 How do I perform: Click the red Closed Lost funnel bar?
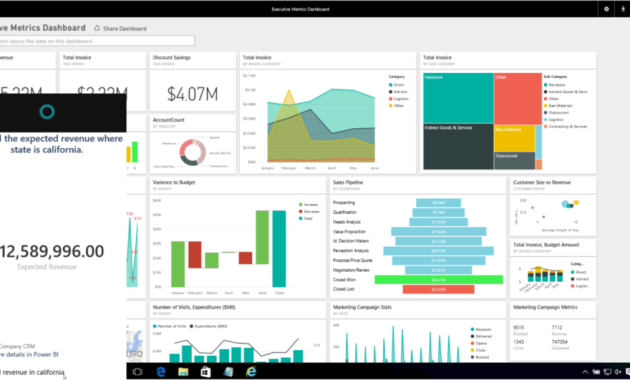click(x=438, y=289)
